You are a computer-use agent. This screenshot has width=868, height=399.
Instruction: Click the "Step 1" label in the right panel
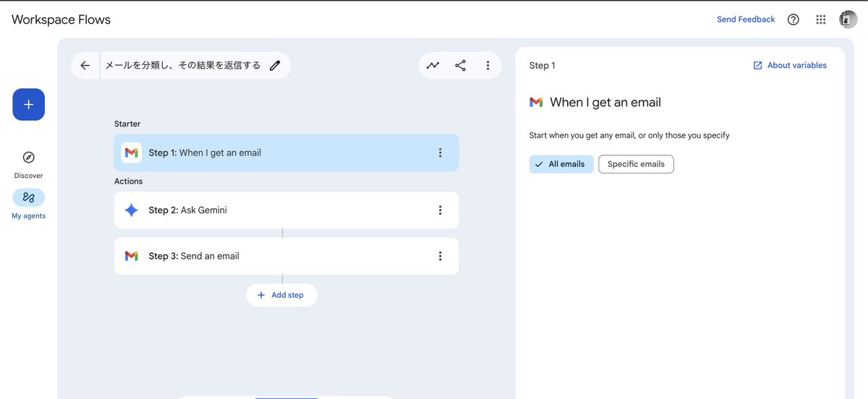tap(542, 66)
